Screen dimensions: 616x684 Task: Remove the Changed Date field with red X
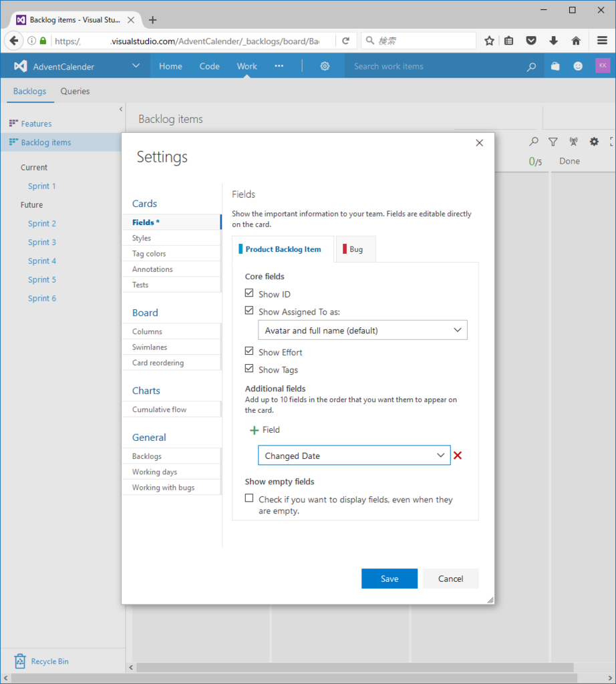(x=458, y=456)
